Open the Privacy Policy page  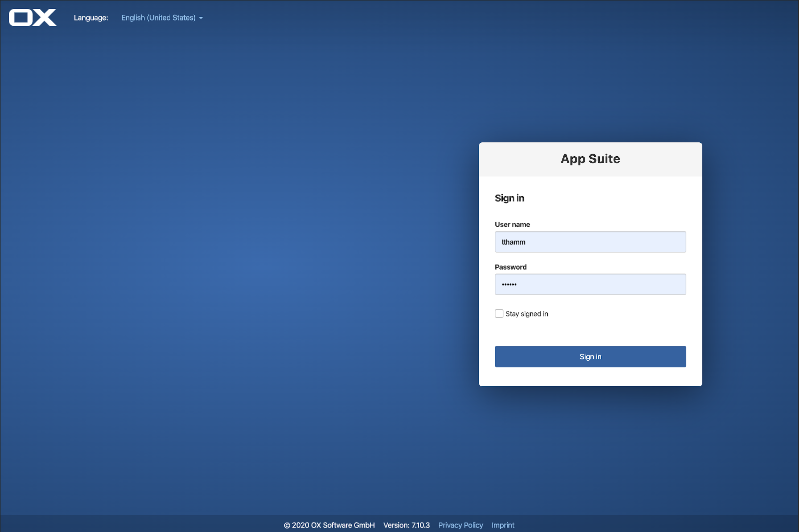point(460,525)
